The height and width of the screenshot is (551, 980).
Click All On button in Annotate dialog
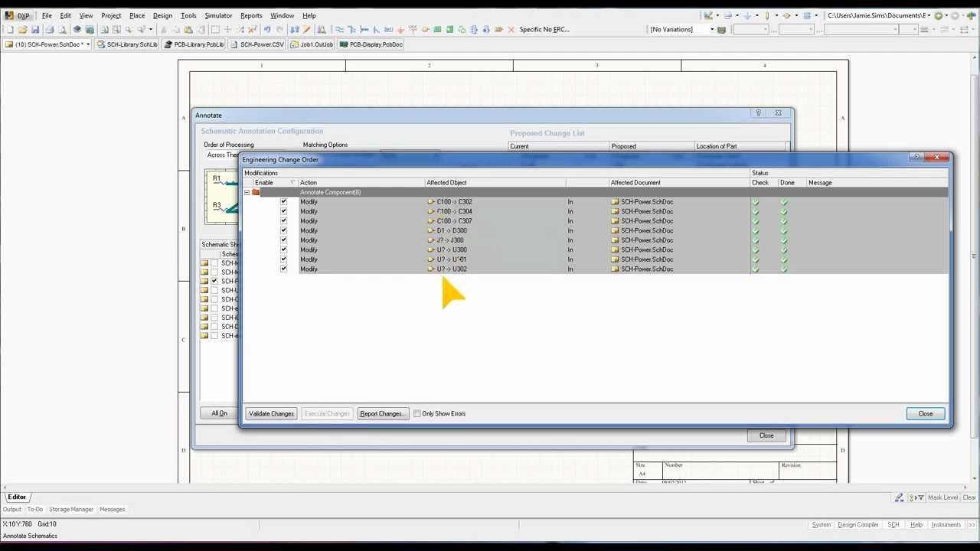(219, 414)
